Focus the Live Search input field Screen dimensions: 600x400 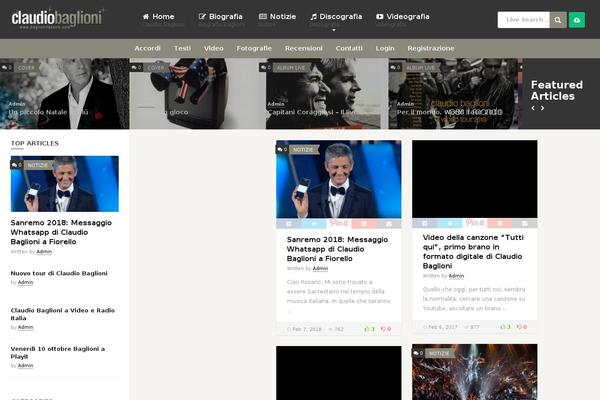click(523, 20)
